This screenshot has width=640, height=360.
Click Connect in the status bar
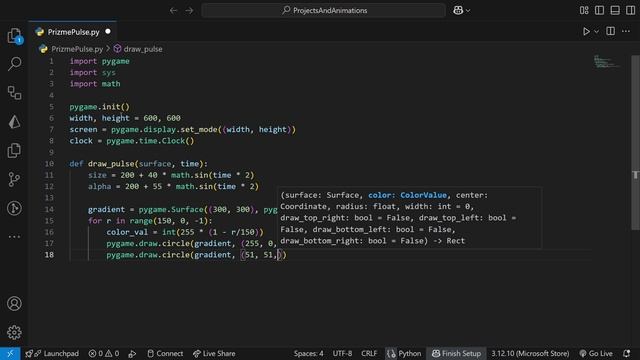(x=165, y=353)
